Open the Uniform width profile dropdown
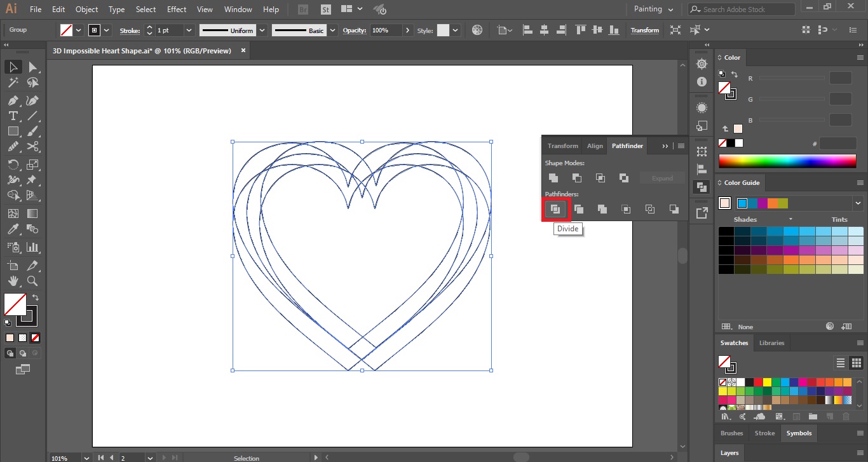This screenshot has width=868, height=462. pos(262,30)
